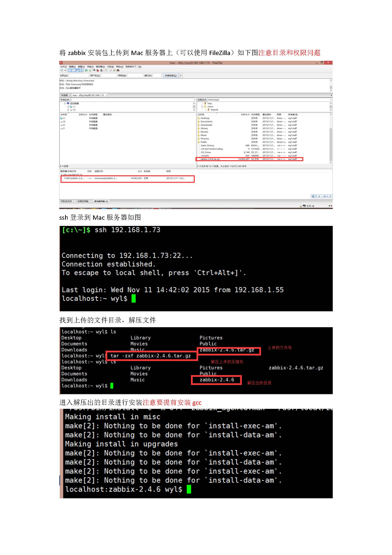Click the refresh file lists icon
This screenshot has width=392, height=555.
(86, 70)
